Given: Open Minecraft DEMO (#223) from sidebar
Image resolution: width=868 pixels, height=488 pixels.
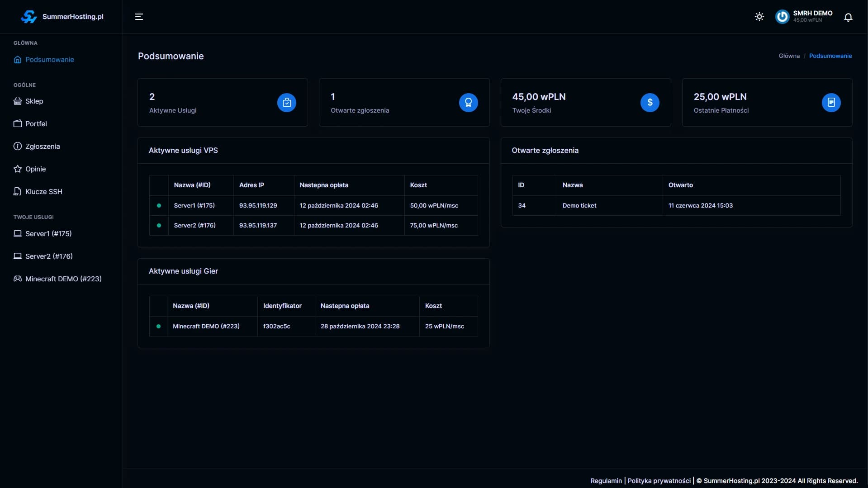Looking at the screenshot, I should (x=63, y=279).
